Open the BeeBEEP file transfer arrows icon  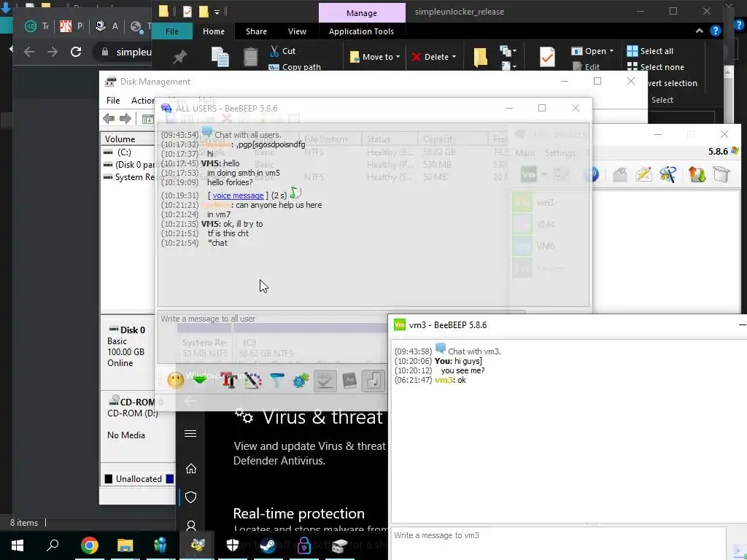(697, 174)
